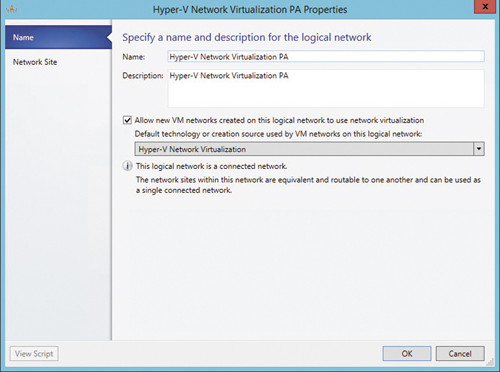Uncheck Allow new VM networks virtualization checkbox

click(x=127, y=120)
